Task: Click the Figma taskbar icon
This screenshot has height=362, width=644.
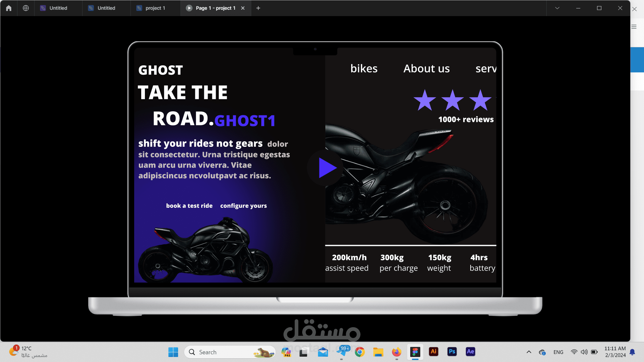Action: click(415, 352)
